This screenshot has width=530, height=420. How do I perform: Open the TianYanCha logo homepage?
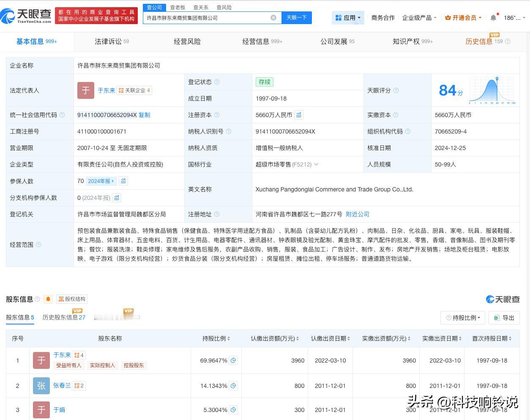(x=26, y=16)
